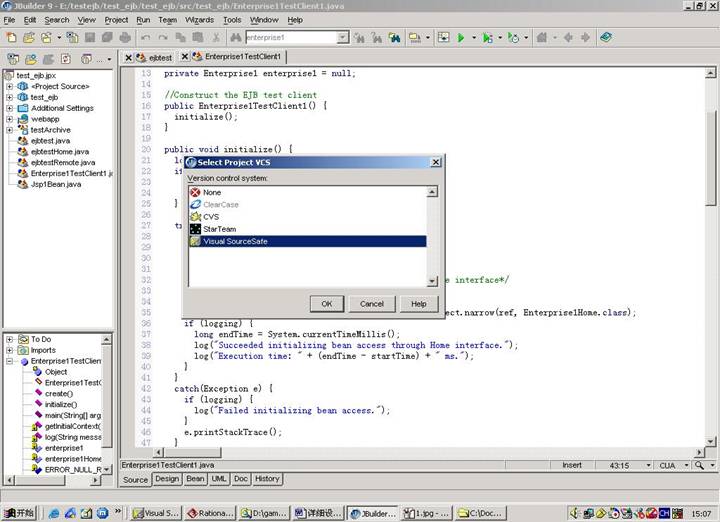Click the VCS list scrollbar down arrow
This screenshot has width=720, height=522.
tap(432, 281)
